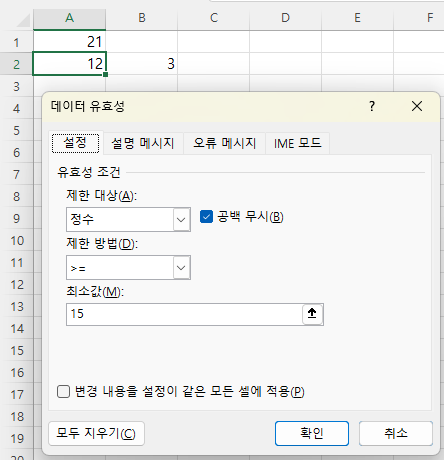The image size is (444, 460).
Task: Open the 오류 메시지 tab
Action: 224,144
